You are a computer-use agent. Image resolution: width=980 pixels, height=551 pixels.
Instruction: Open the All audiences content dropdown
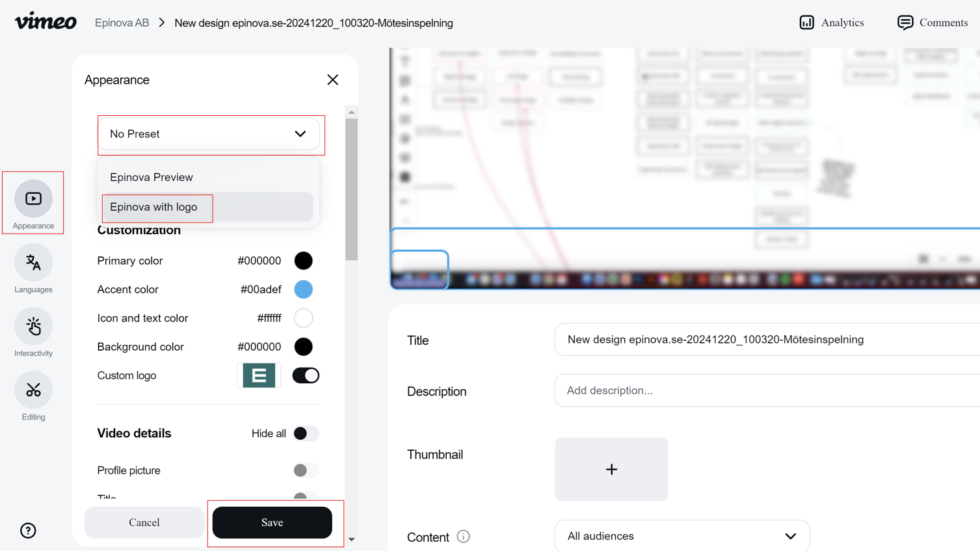682,536
